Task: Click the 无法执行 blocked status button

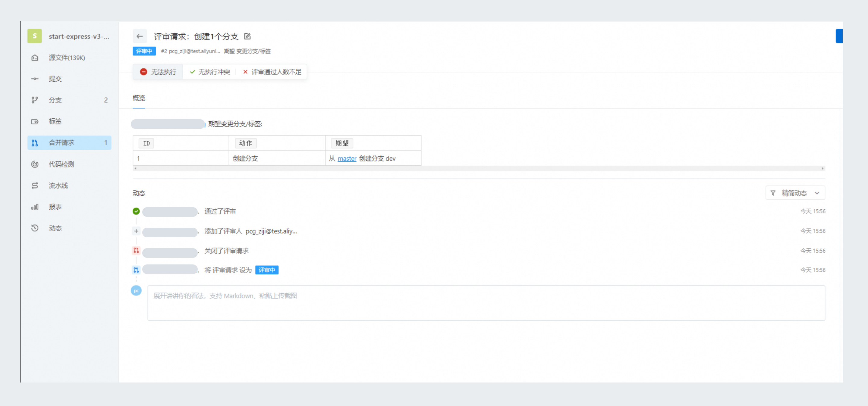Action: 158,72
